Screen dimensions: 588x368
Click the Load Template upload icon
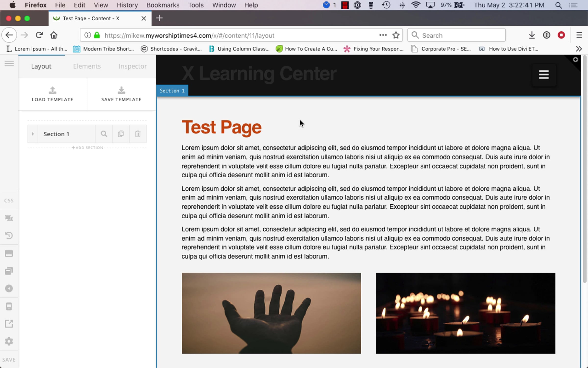52,90
